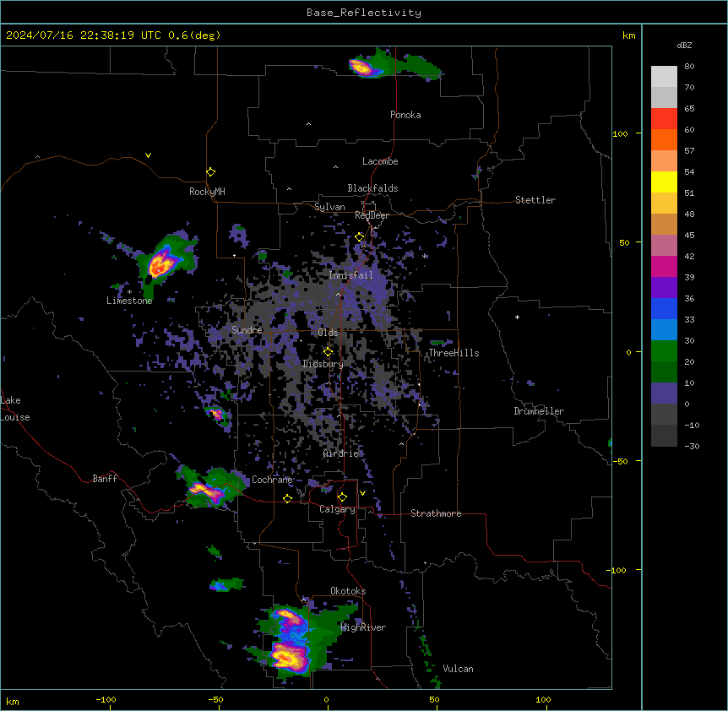Click the Blackfalds city label
The width and height of the screenshot is (728, 711).
coord(372,188)
